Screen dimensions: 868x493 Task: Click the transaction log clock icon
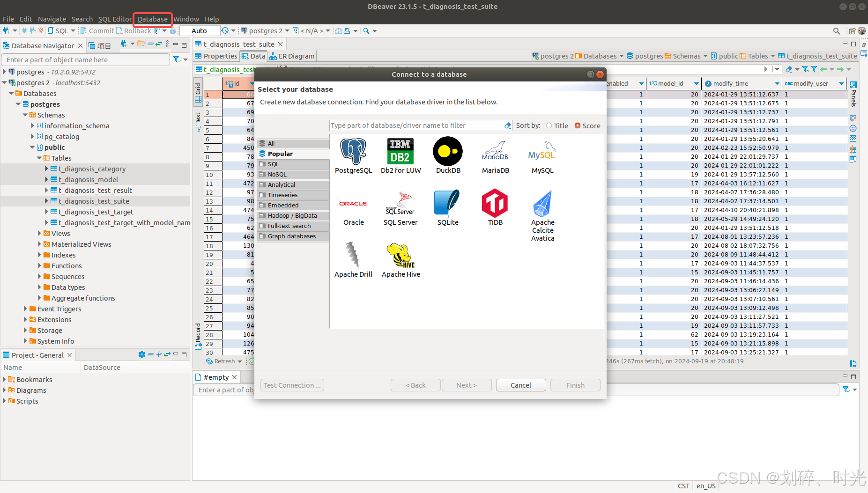pyautogui.click(x=225, y=31)
